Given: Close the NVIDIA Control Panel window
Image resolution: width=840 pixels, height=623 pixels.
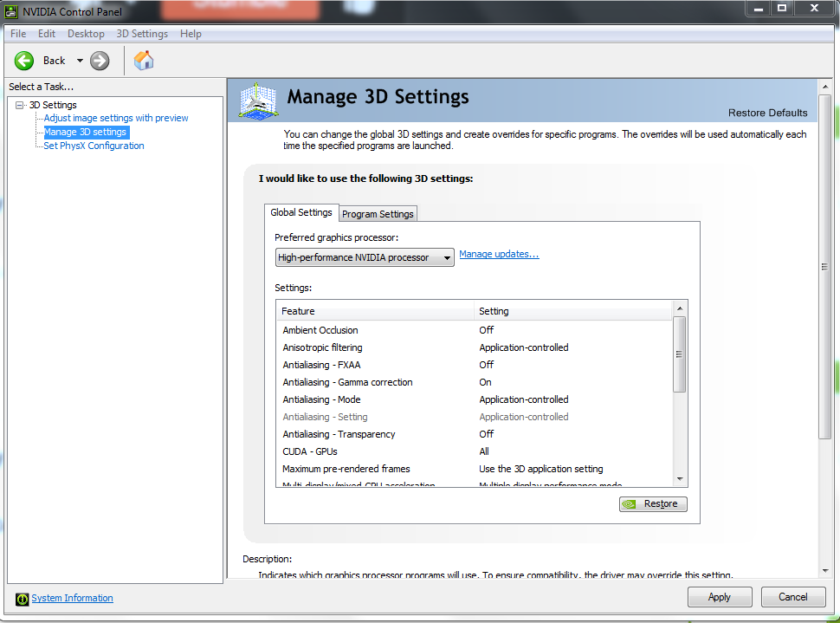Looking at the screenshot, I should tap(814, 9).
